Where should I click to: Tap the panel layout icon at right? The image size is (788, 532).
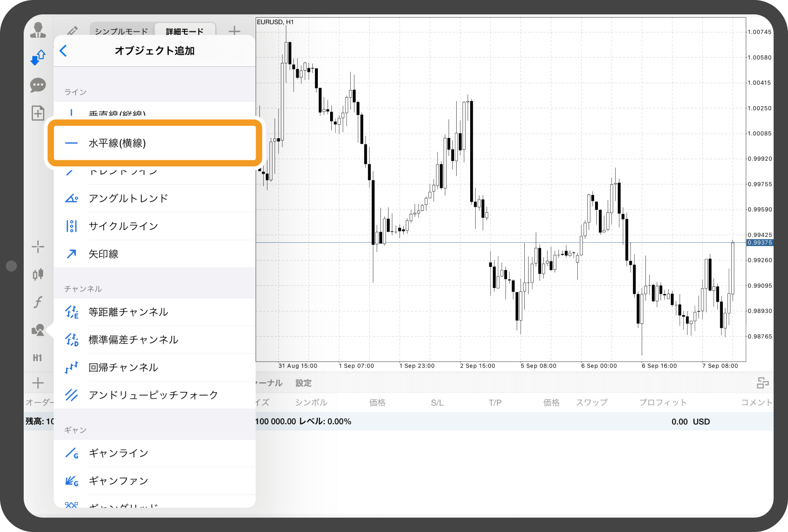tap(762, 383)
